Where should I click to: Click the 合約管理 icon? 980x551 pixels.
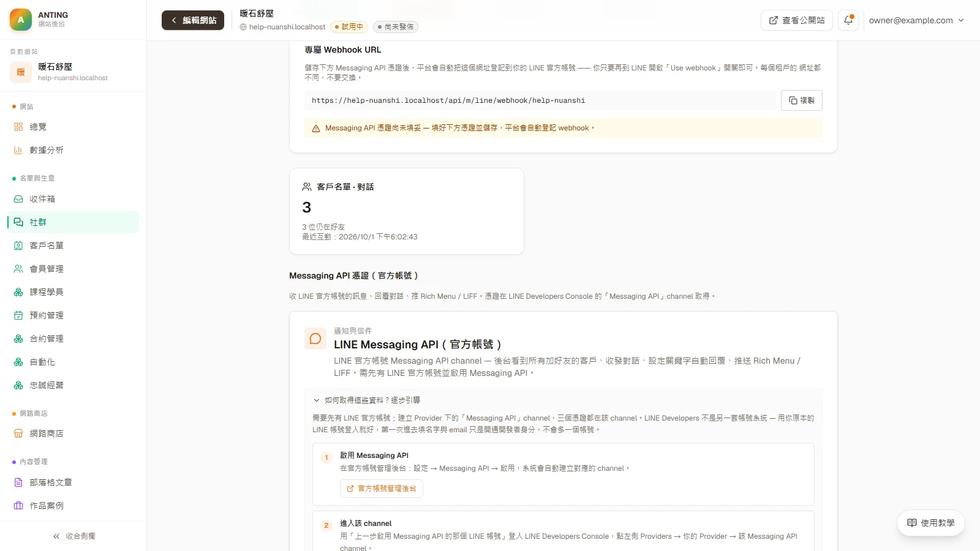click(18, 339)
